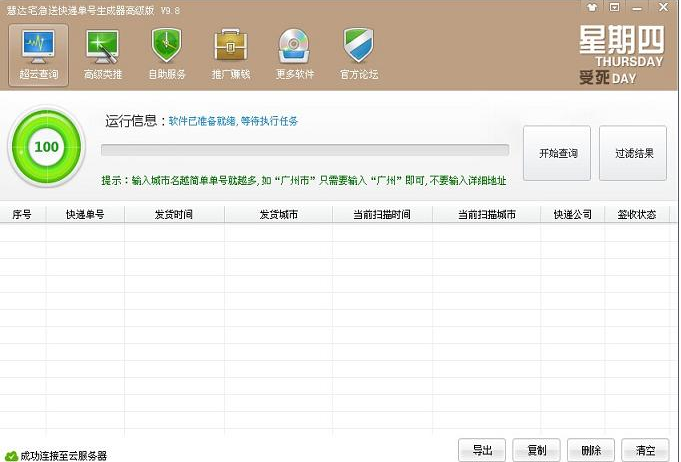The image size is (681, 462).
Task: Click the 删除 delete button
Action: click(x=590, y=450)
